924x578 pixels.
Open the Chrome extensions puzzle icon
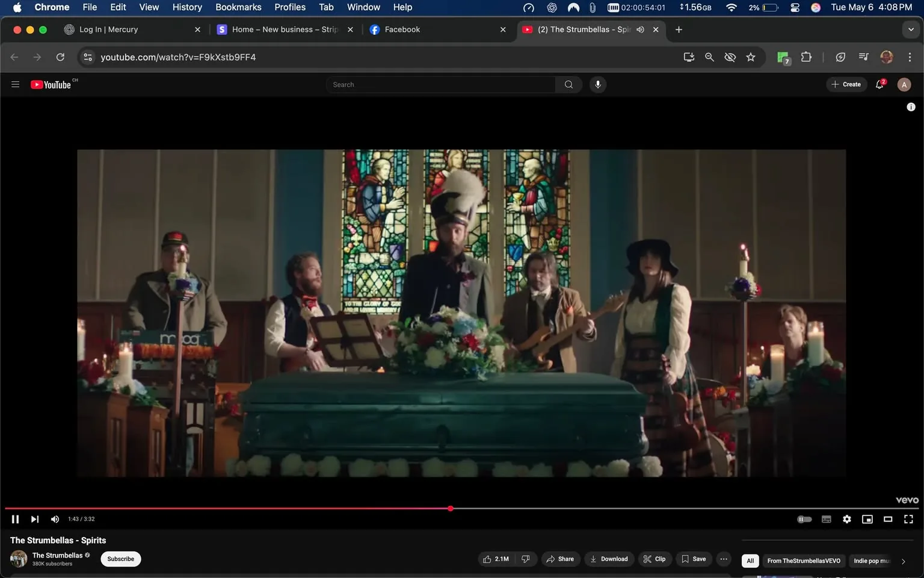coord(806,57)
